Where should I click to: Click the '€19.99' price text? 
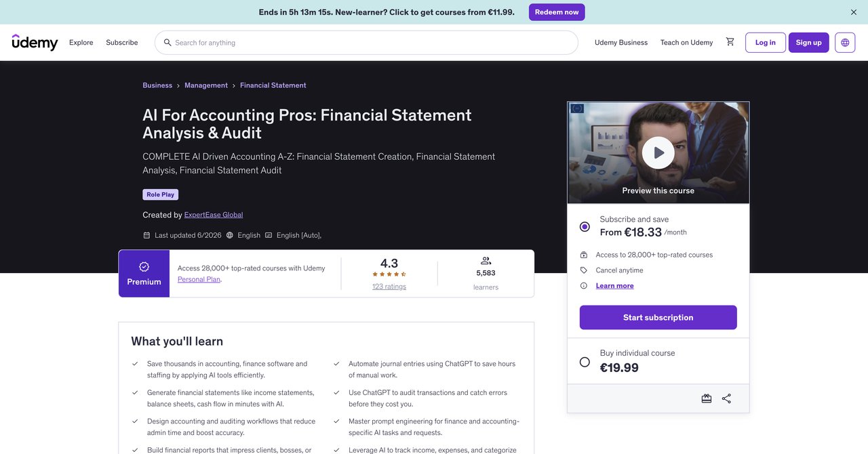click(619, 368)
